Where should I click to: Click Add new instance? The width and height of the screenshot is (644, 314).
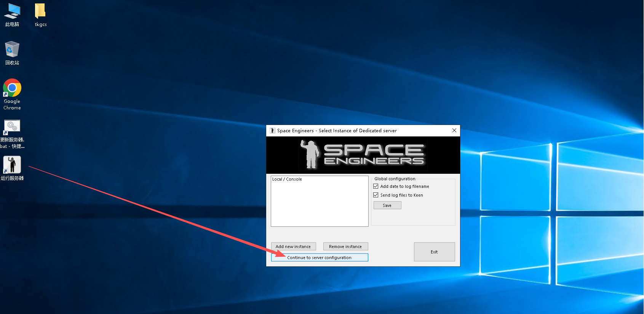point(293,247)
